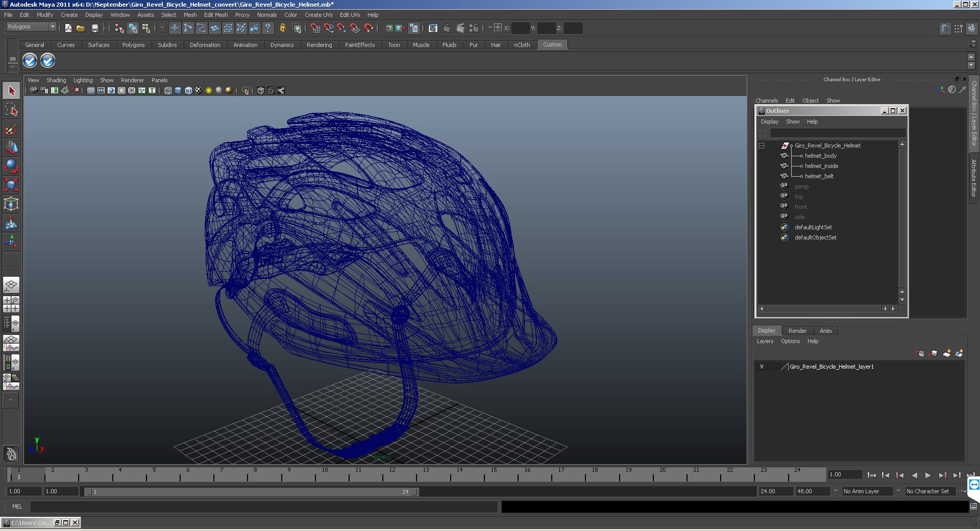Toggle Textured checker display in viewport

pos(199,90)
